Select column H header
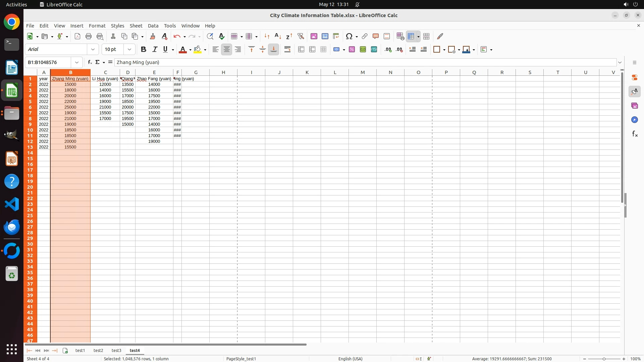 pyautogui.click(x=223, y=72)
